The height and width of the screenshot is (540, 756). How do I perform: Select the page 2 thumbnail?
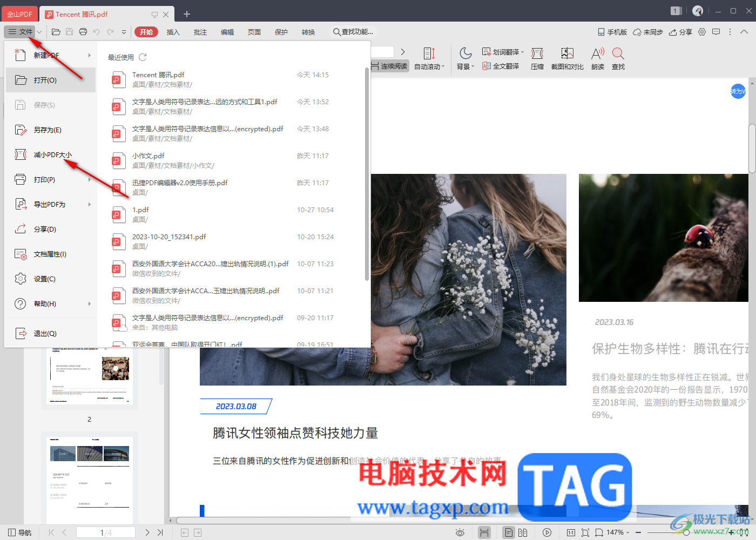90,376
